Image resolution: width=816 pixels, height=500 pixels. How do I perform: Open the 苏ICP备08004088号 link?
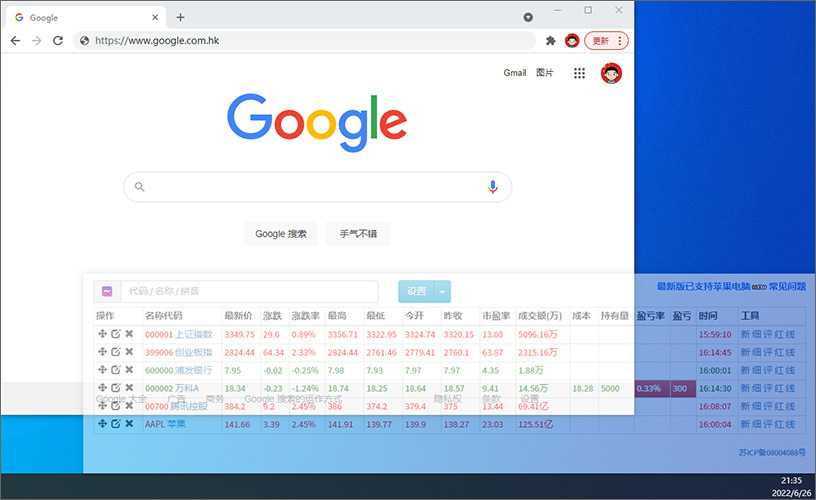[772, 453]
